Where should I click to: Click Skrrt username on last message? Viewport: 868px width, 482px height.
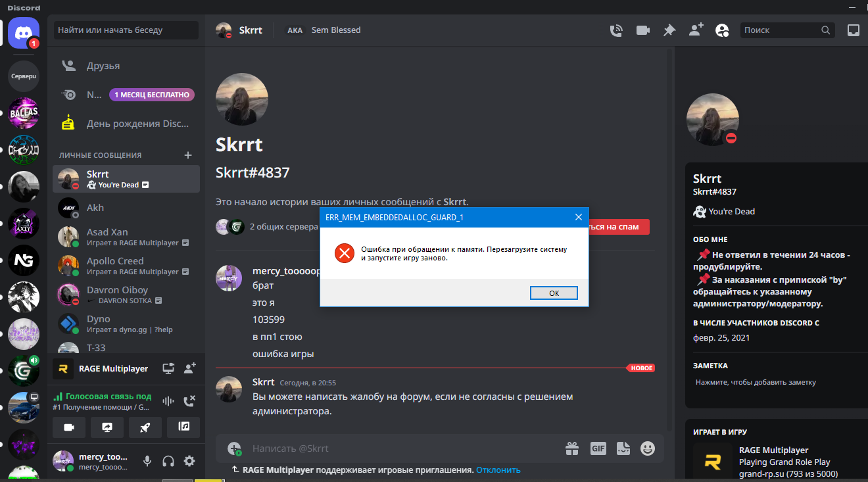(x=264, y=382)
